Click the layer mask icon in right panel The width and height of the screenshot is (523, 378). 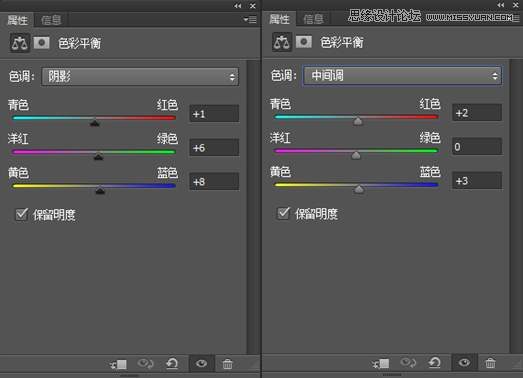(x=304, y=42)
